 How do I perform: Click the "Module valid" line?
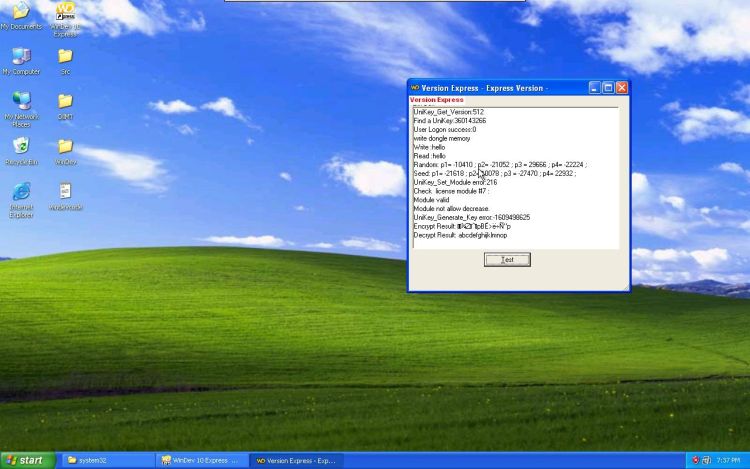point(431,200)
